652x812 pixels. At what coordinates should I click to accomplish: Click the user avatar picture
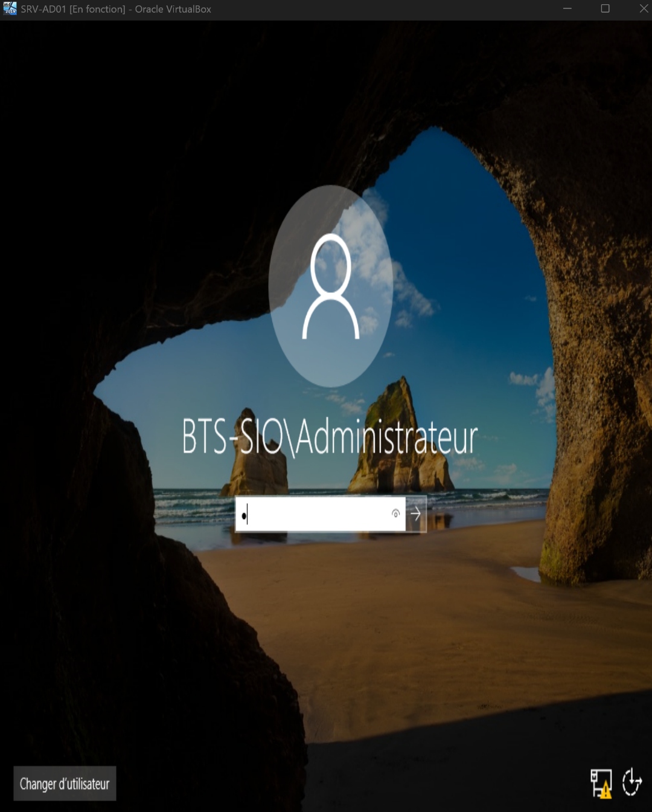coord(331,286)
